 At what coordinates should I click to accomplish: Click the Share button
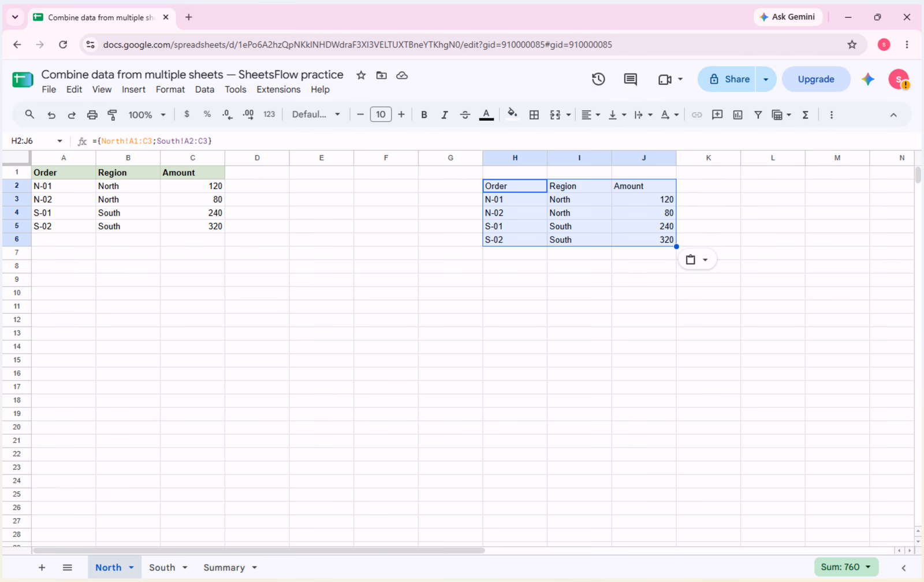pyautogui.click(x=728, y=79)
